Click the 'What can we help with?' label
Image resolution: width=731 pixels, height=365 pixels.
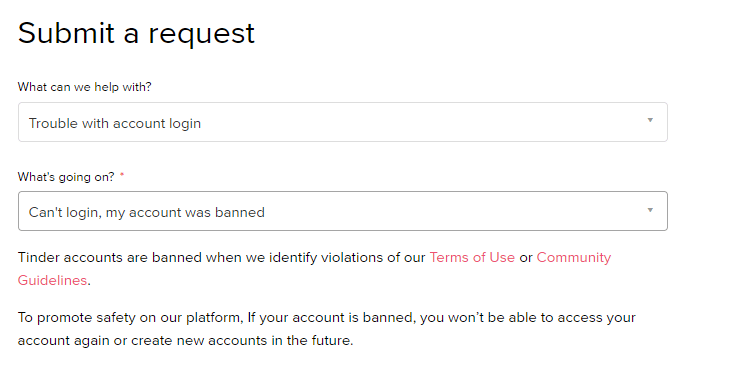point(84,87)
